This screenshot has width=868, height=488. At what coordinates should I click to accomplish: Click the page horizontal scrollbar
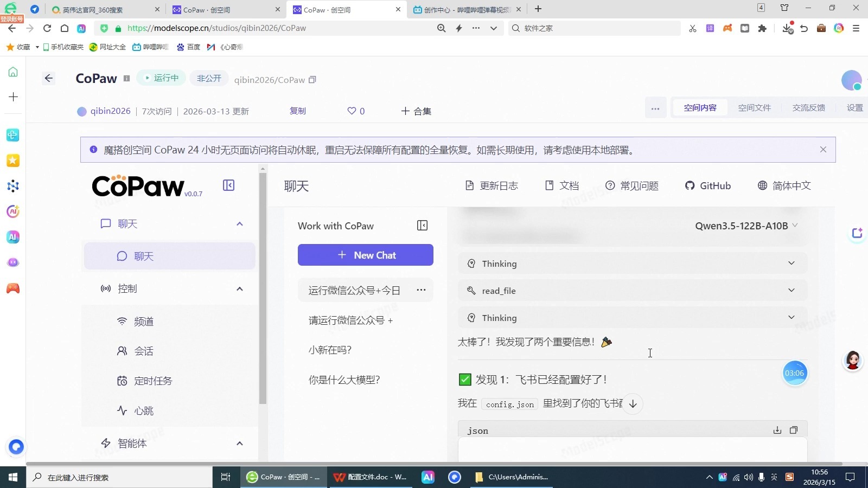point(434,464)
